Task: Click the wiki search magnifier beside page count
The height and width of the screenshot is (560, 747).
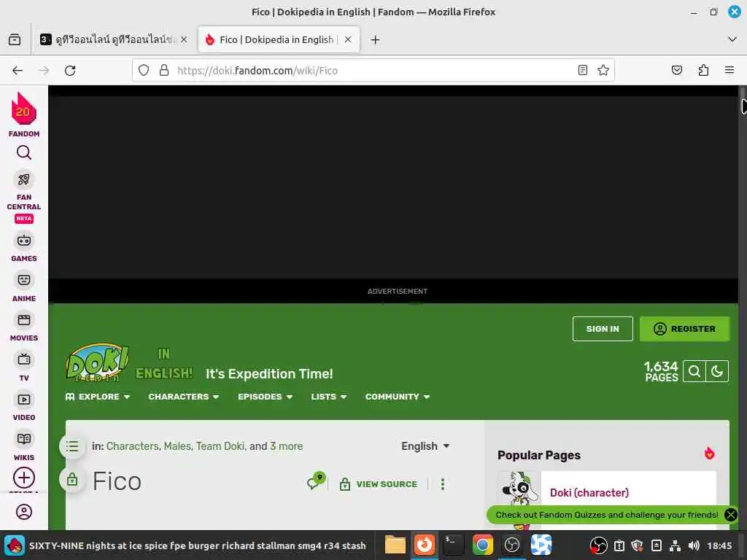Action: tap(694, 371)
